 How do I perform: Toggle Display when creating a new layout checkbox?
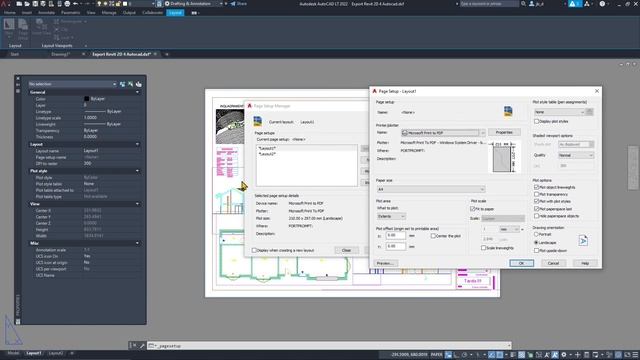pyautogui.click(x=254, y=250)
